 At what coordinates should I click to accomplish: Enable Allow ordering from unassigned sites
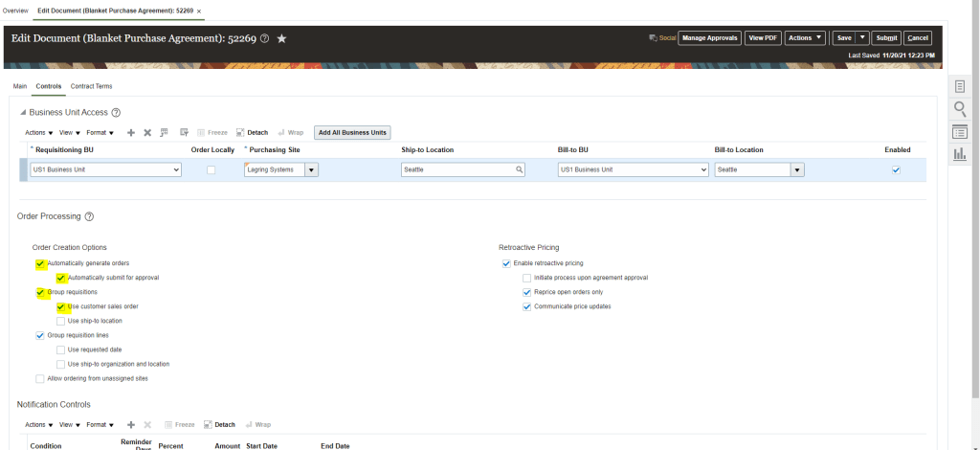tap(39, 378)
